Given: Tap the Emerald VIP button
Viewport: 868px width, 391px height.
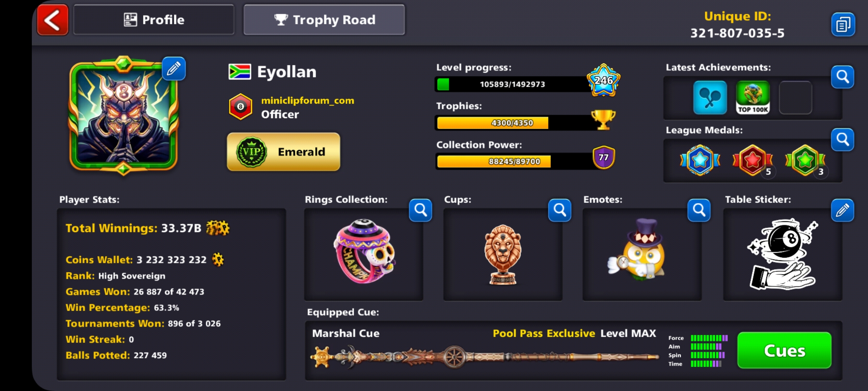Looking at the screenshot, I should [x=284, y=152].
